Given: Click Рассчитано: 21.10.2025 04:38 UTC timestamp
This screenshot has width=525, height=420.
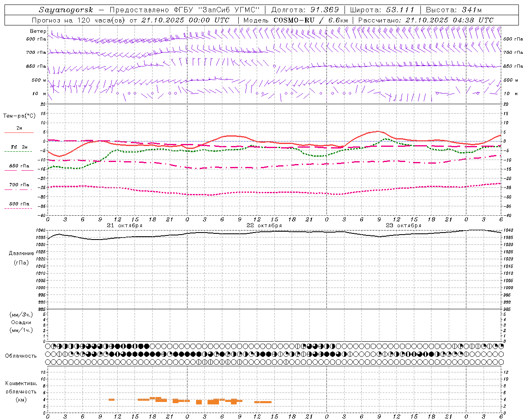Looking at the screenshot, I should click(x=426, y=20).
